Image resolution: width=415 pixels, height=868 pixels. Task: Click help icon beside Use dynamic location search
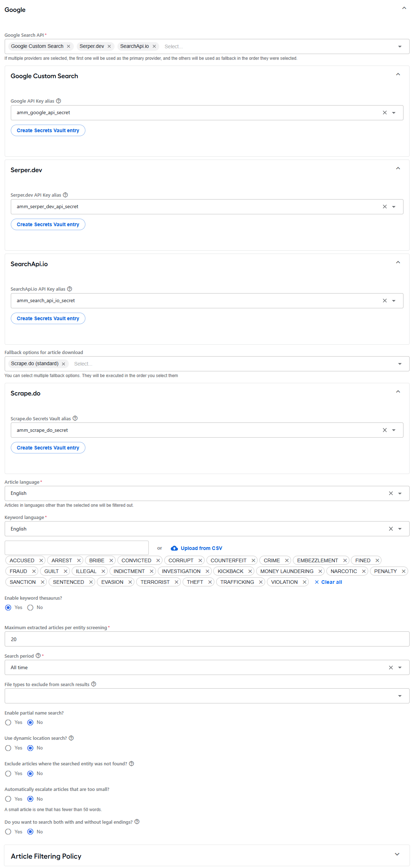(71, 738)
